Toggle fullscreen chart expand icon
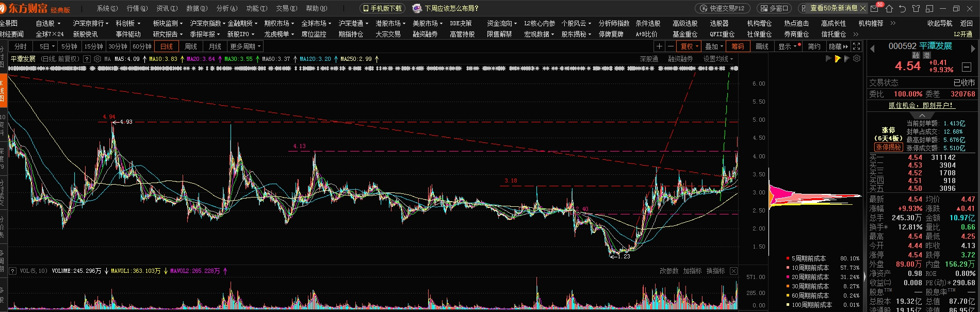 tap(857, 46)
